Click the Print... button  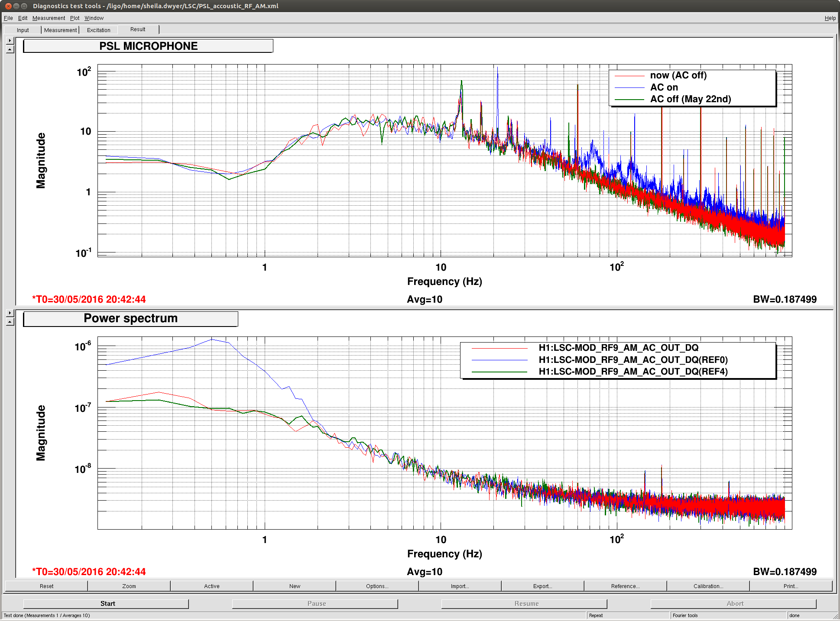791,586
